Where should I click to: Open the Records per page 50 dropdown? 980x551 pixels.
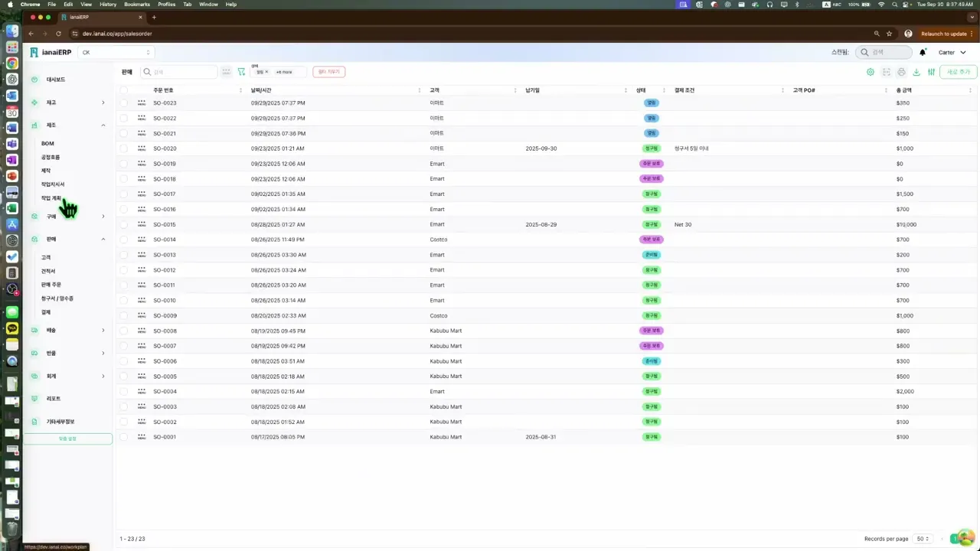(x=923, y=539)
